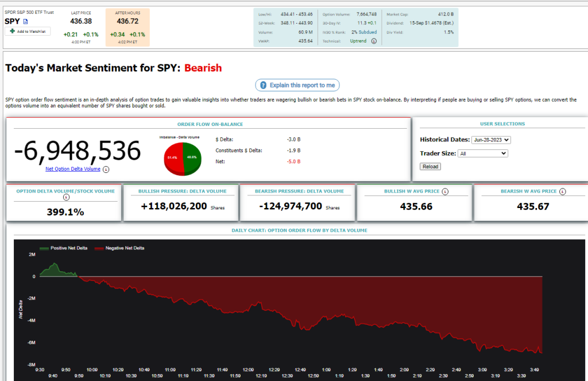Open Historical Dates dropdown Jun-28-2023
This screenshot has height=381, width=588.
[x=492, y=140]
